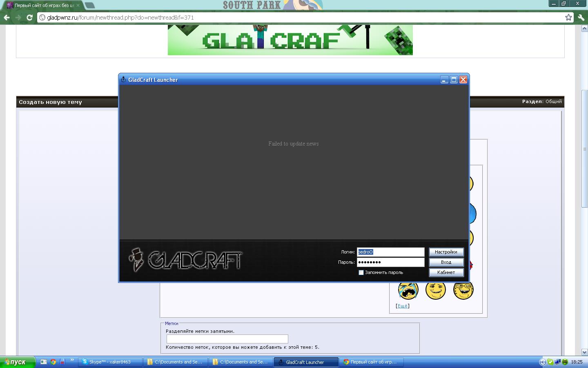Screen dimensions: 588x368
Task: Click the crying laughing smiley emoticon
Action: pyautogui.click(x=408, y=290)
